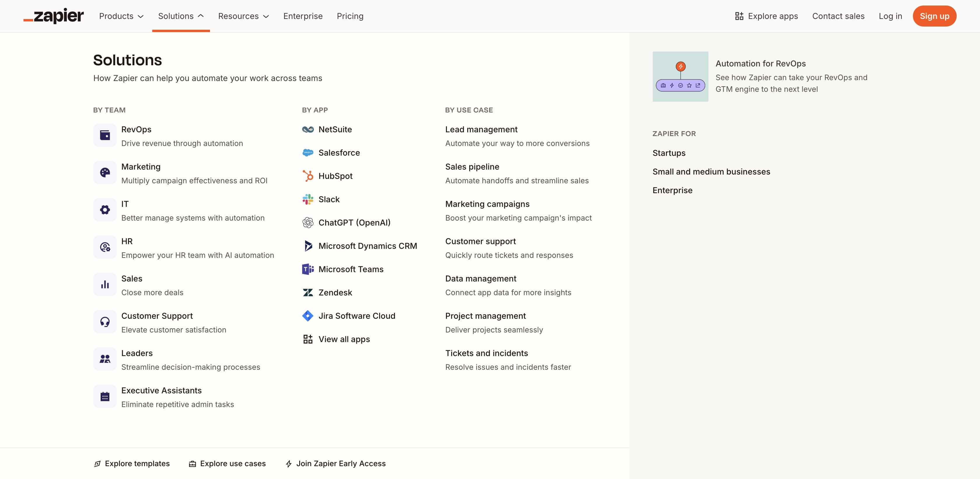
Task: Click the Jira Software Cloud icon
Action: click(308, 316)
